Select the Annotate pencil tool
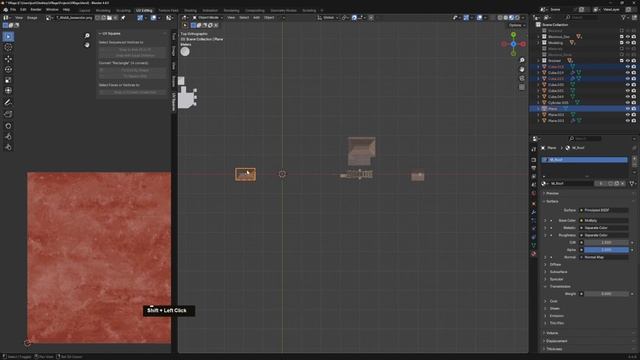This screenshot has height=360, width=640. coord(8,102)
